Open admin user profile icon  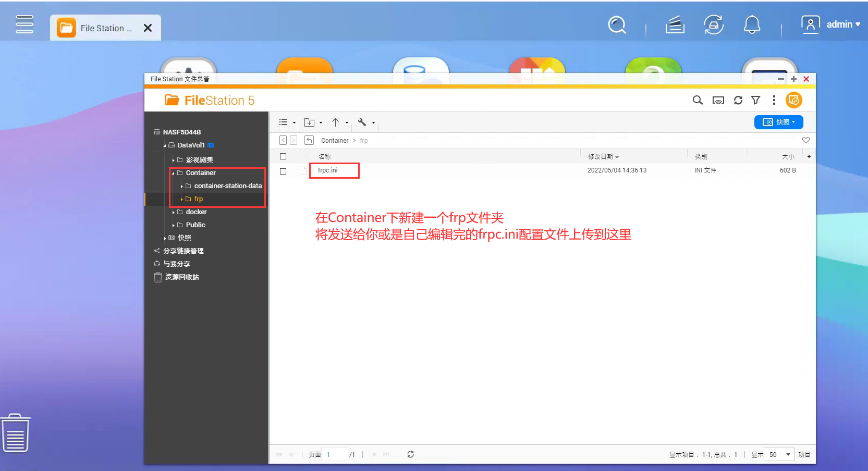[x=811, y=24]
